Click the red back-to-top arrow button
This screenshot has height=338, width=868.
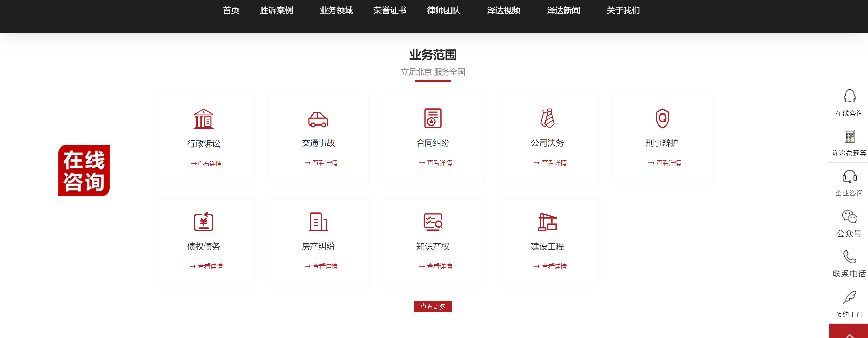click(849, 332)
